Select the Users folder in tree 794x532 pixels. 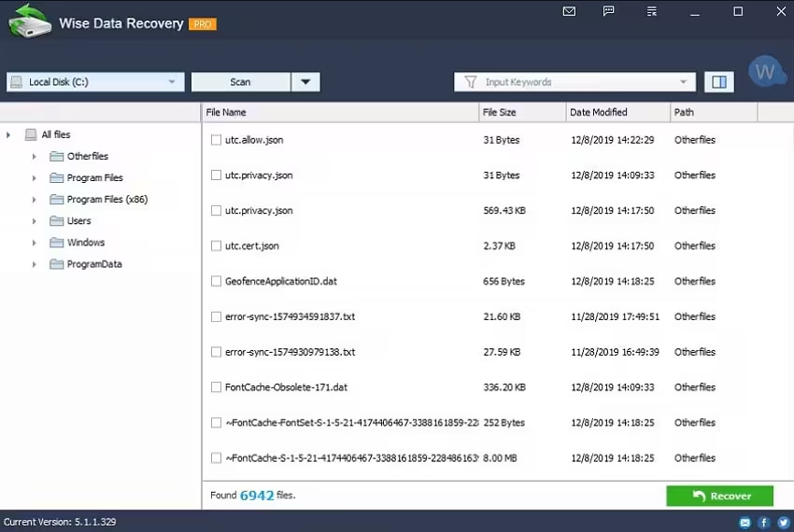pyautogui.click(x=79, y=220)
